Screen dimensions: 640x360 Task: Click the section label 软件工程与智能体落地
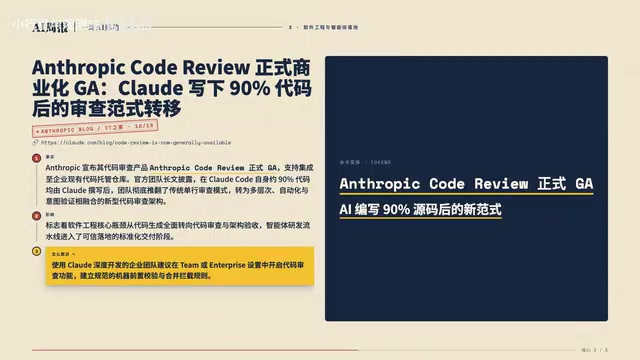click(331, 27)
